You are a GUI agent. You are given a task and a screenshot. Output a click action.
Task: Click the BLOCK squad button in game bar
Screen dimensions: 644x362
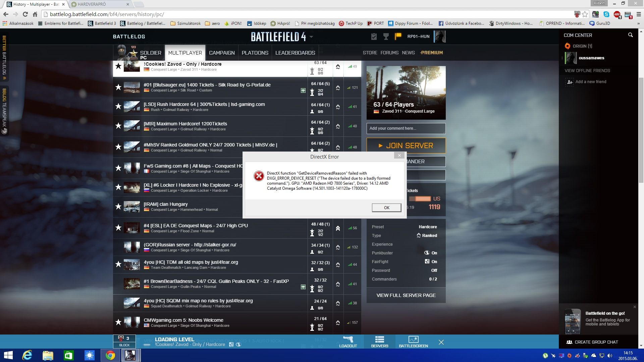(x=124, y=342)
